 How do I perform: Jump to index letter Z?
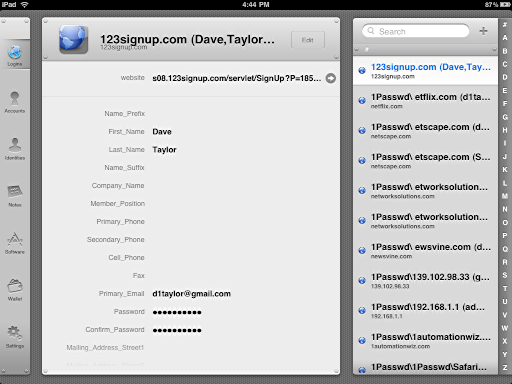coord(505,368)
